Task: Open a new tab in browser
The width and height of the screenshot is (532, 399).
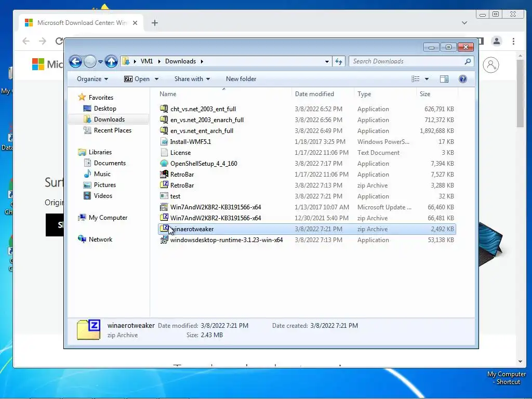Action: click(155, 23)
